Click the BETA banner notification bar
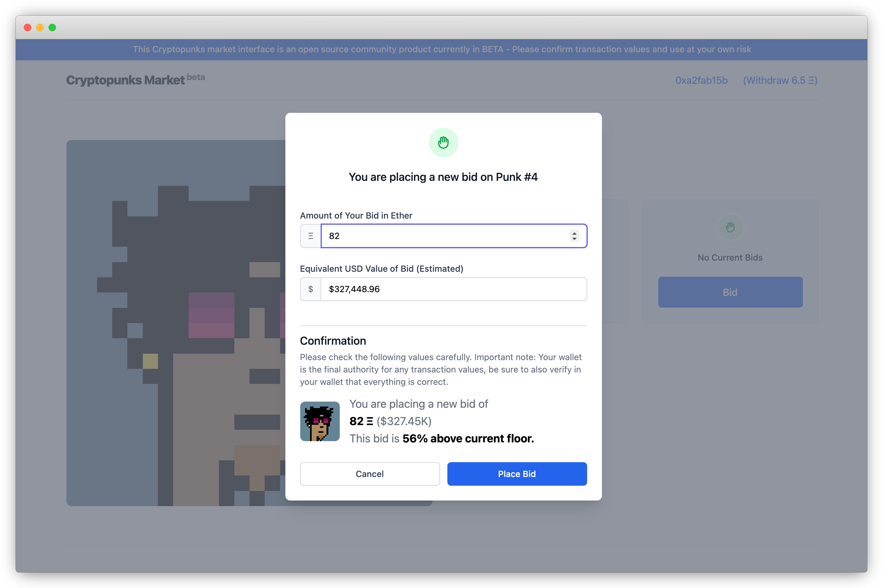Viewport: 883px width, 588px height. (x=442, y=50)
